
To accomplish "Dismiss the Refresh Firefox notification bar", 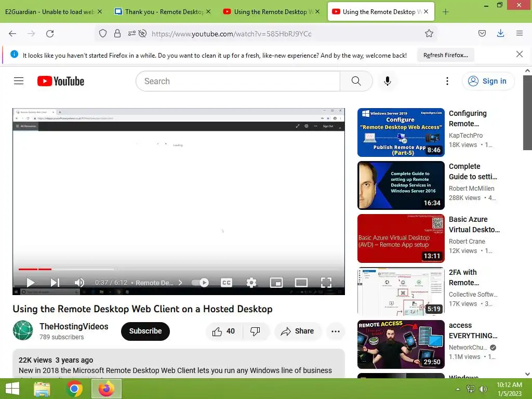I will tap(520, 54).
